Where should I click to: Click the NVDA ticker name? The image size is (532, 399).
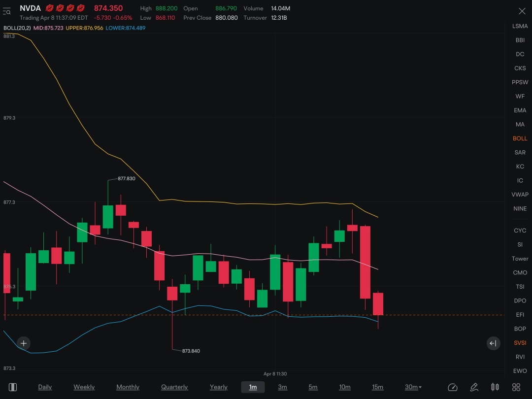tap(30, 8)
